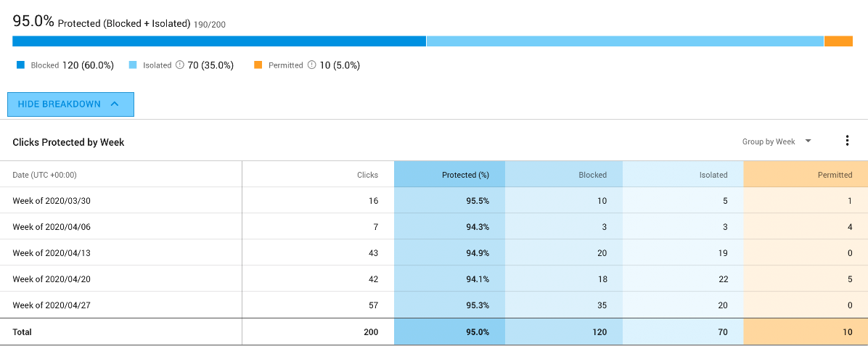Click the Total row label
Viewport: 868px width, 346px height.
pos(22,332)
